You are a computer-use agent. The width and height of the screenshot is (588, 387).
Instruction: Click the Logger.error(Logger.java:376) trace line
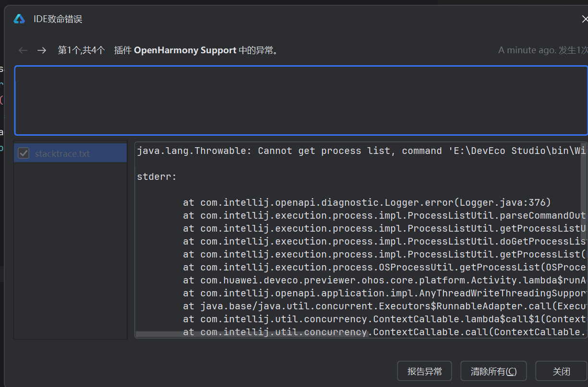point(367,203)
